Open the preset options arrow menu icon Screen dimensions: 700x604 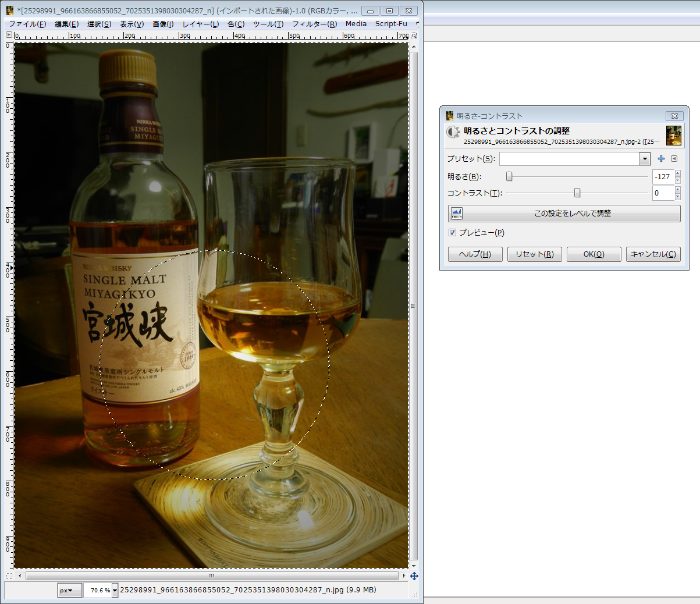674,159
